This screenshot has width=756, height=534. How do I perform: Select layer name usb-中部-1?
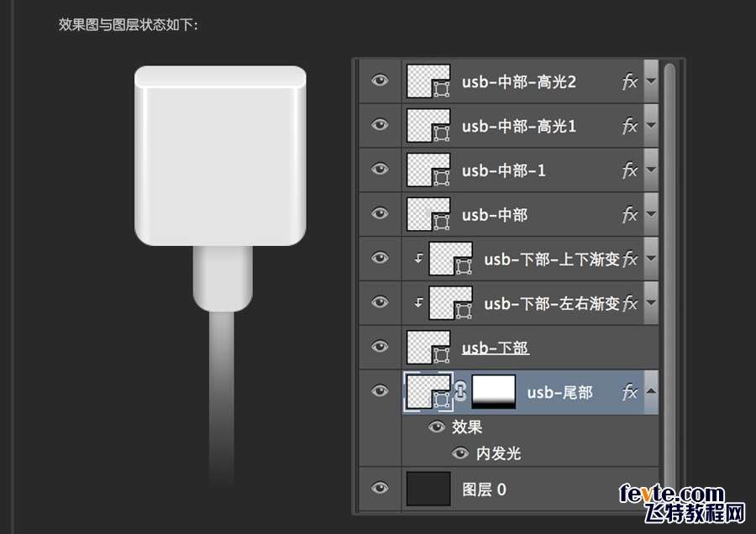click(504, 170)
